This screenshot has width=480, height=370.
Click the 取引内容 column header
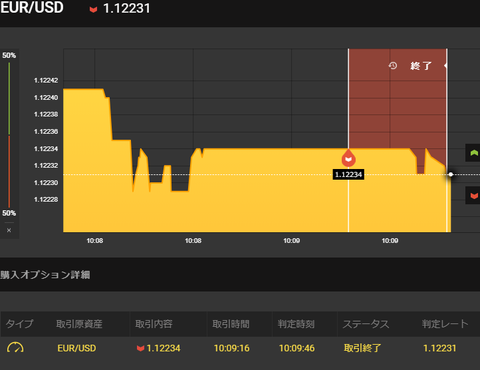pyautogui.click(x=154, y=324)
